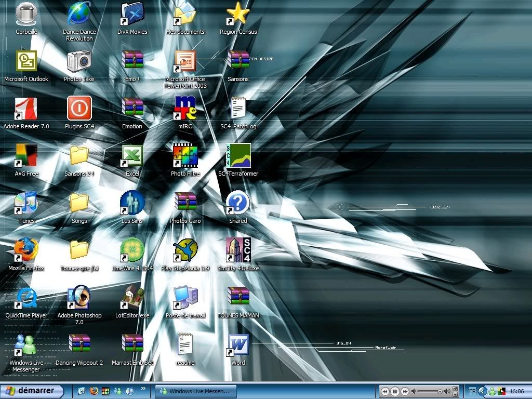Open the Shared help icon shortcut
This screenshot has height=399, width=532.
click(x=238, y=208)
